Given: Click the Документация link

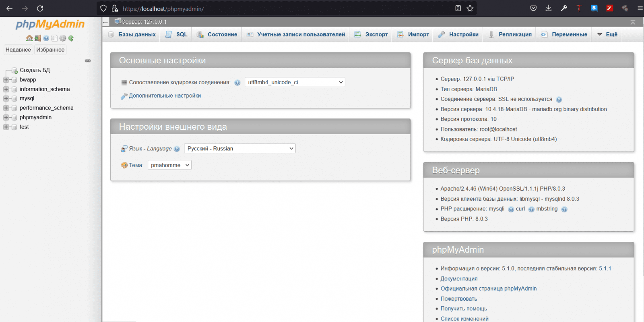Looking at the screenshot, I should [459, 278].
